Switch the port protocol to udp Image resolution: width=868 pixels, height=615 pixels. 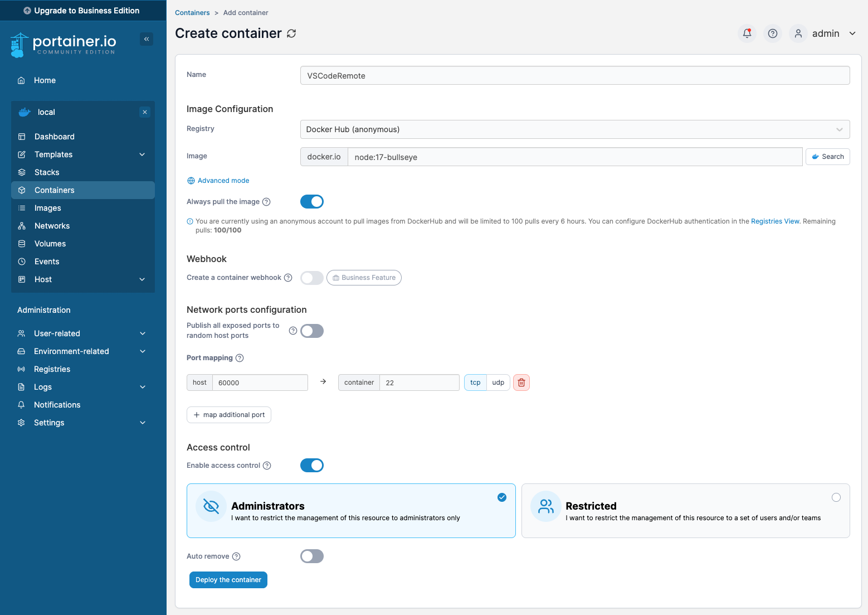498,382
